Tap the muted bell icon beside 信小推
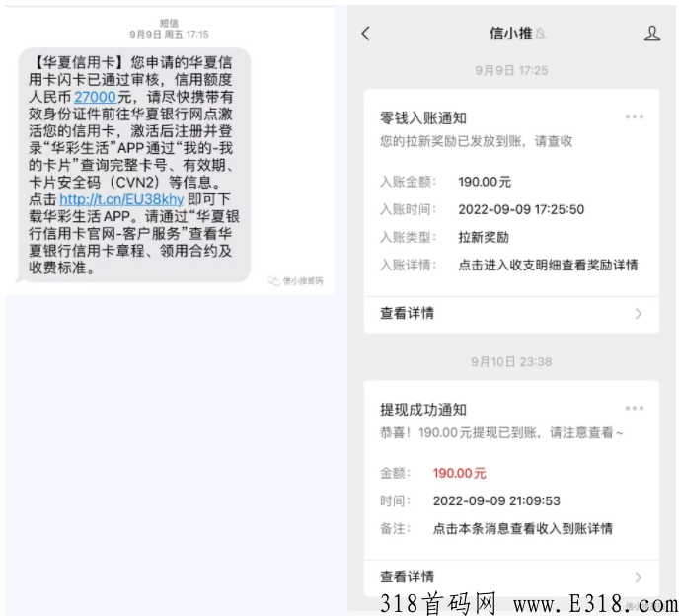679x616 pixels. 541,34
